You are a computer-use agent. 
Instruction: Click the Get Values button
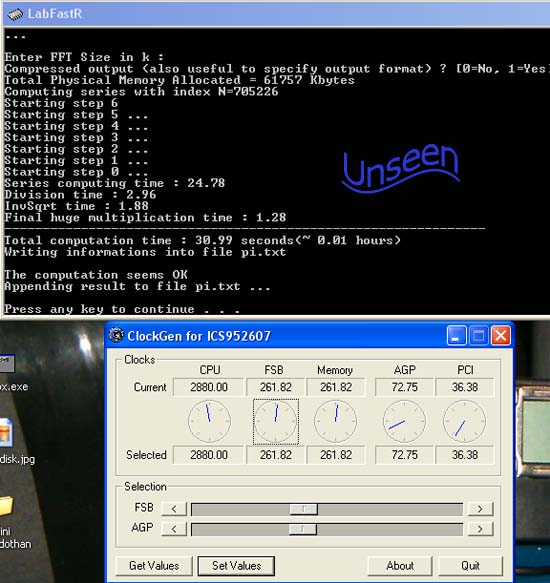tap(154, 566)
